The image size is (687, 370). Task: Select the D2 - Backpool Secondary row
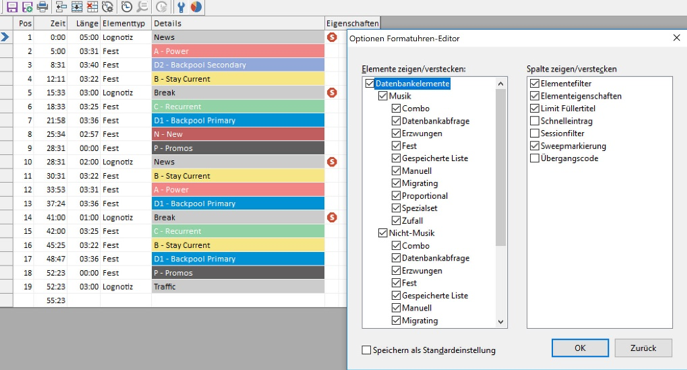click(238, 65)
